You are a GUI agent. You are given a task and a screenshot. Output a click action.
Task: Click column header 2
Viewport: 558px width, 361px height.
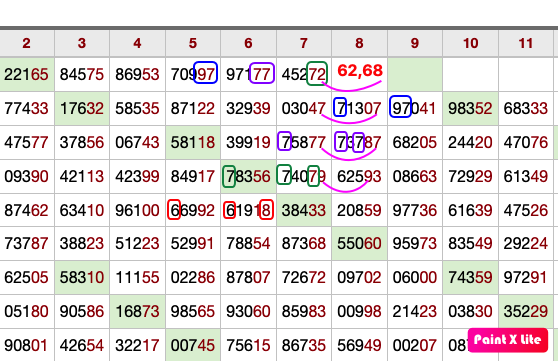pos(27,43)
